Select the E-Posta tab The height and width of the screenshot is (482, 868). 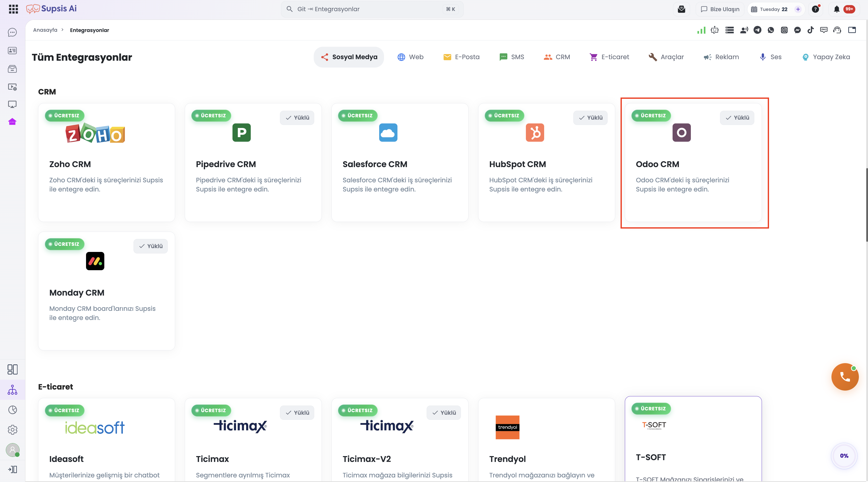(461, 57)
